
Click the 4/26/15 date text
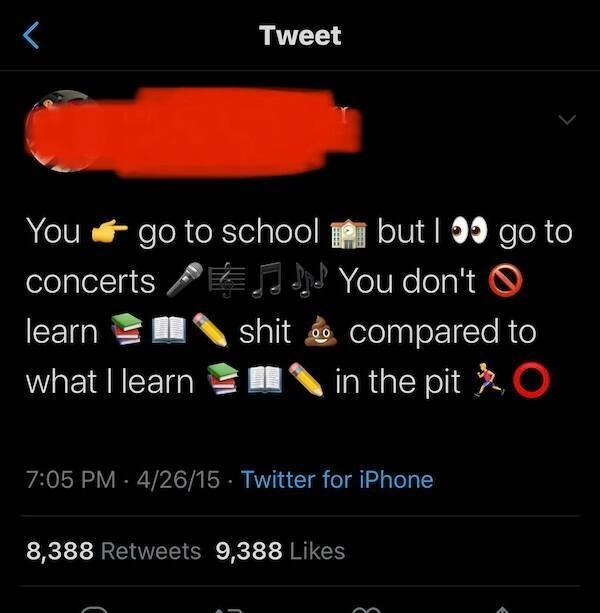click(178, 479)
